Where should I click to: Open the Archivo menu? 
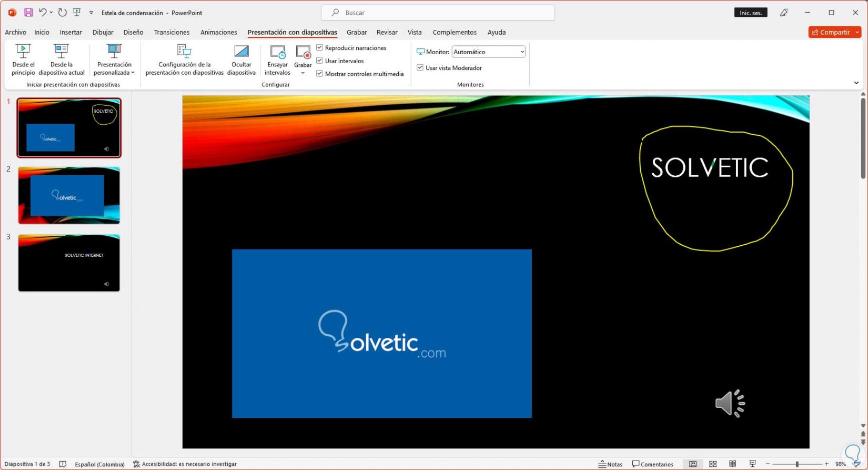pos(16,32)
